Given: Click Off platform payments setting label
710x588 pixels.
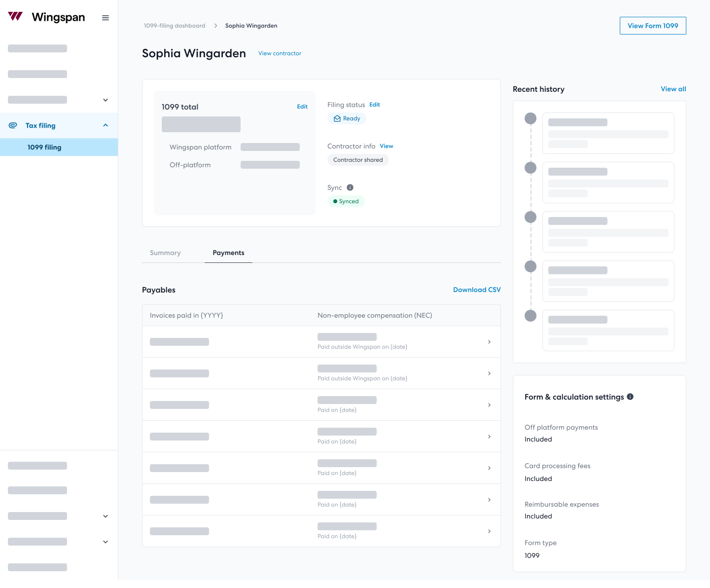Looking at the screenshot, I should pyautogui.click(x=561, y=427).
